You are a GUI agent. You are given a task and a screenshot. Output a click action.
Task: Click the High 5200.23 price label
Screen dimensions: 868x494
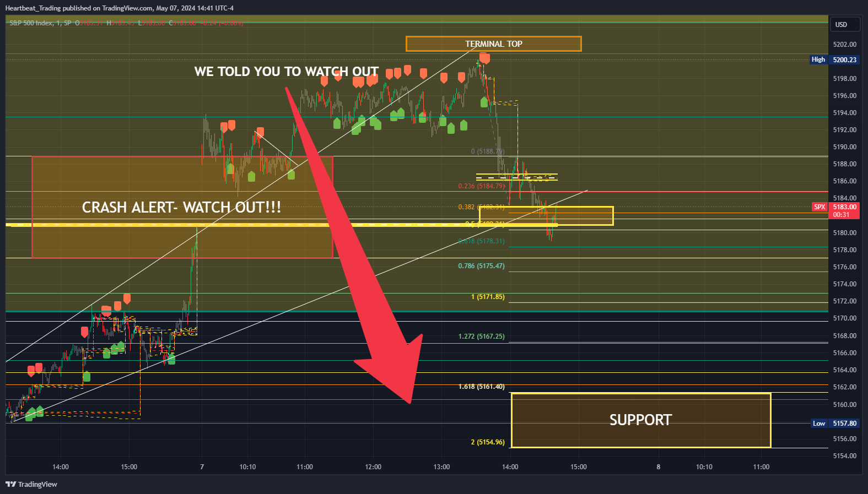coord(835,59)
